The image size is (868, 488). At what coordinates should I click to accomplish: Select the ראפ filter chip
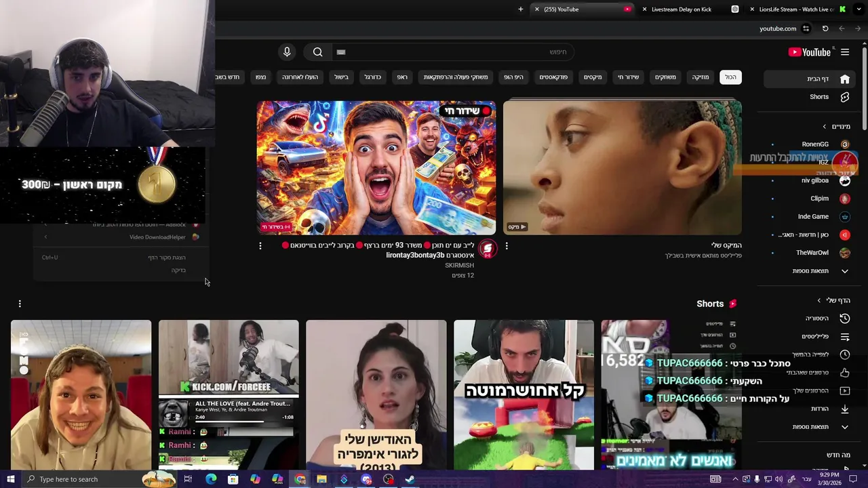(x=402, y=77)
